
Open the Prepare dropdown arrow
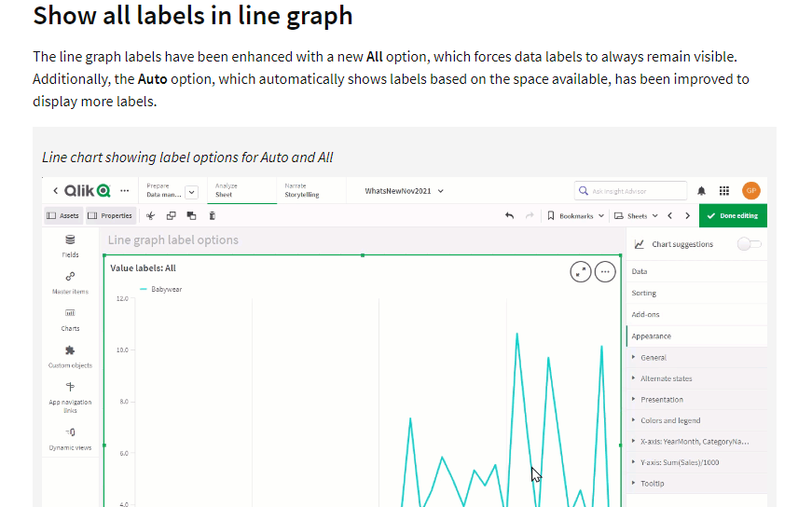(192, 192)
